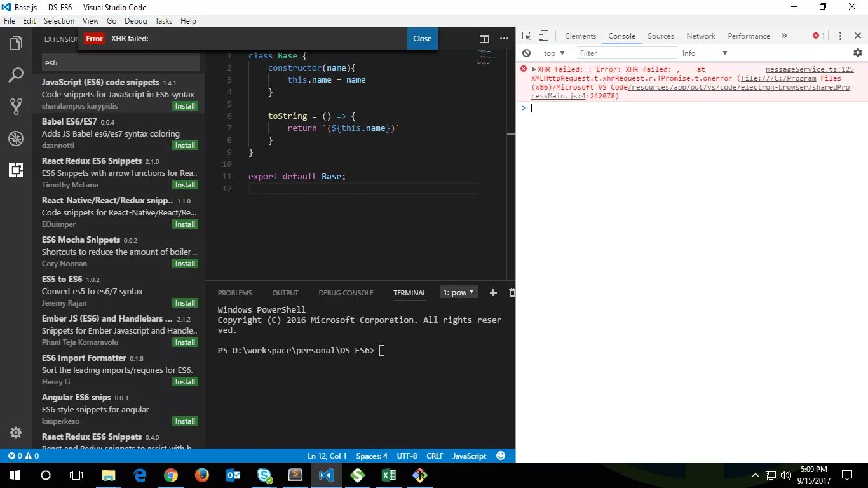Open Outlook from taskbar

(x=233, y=475)
